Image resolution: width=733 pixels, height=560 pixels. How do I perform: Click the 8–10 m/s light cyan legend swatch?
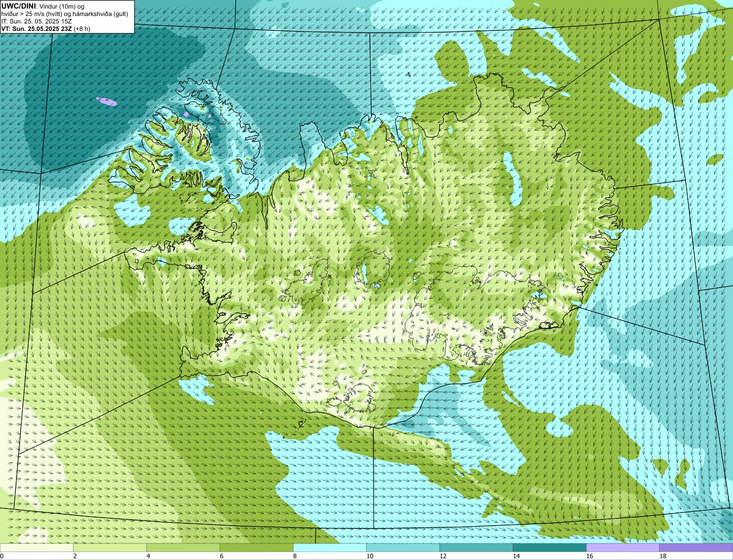330,548
